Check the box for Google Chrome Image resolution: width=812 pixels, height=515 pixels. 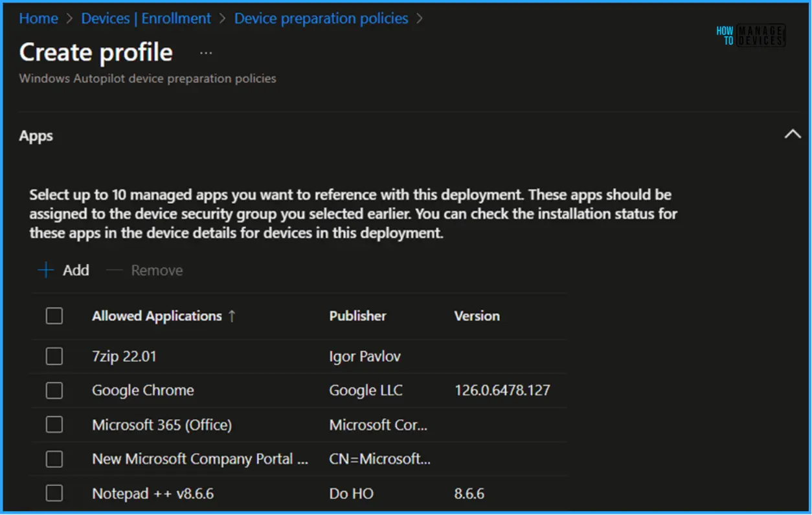point(54,390)
